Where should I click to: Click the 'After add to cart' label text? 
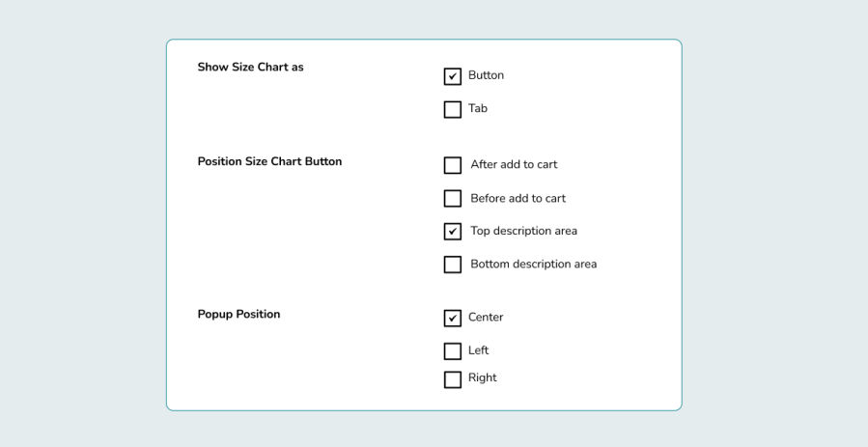514,164
